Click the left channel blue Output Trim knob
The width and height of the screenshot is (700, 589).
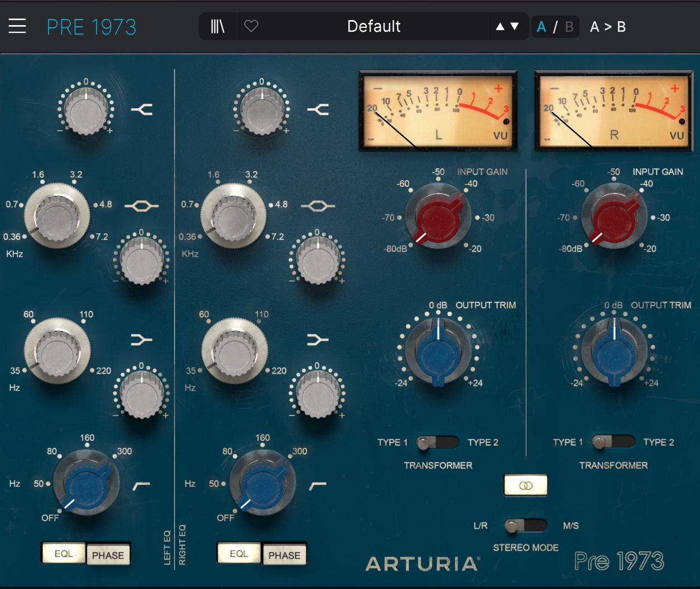[439, 351]
